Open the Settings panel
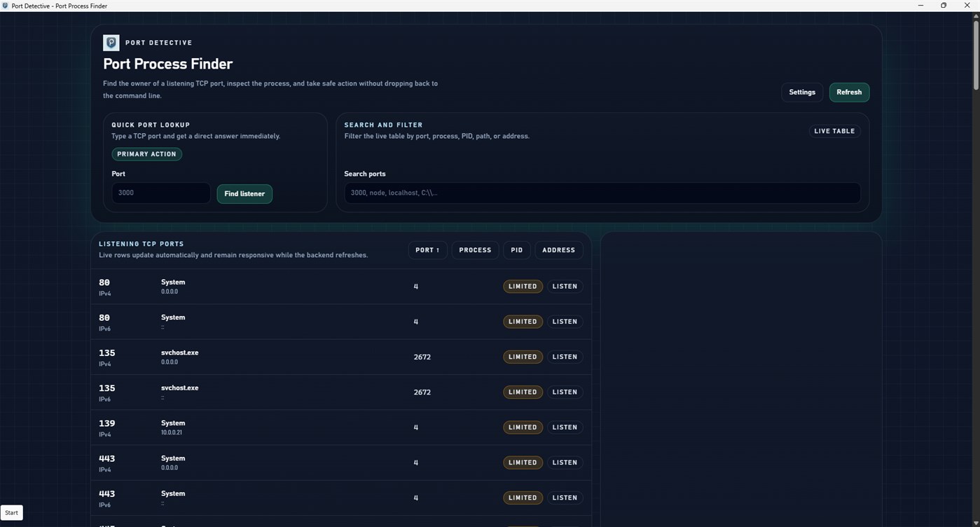980x527 pixels. point(801,92)
